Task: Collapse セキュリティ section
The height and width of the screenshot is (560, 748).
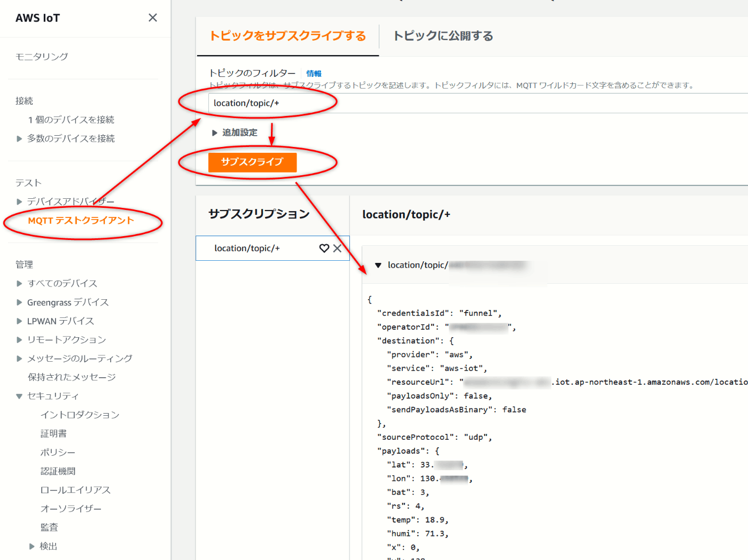Action: coord(19,396)
